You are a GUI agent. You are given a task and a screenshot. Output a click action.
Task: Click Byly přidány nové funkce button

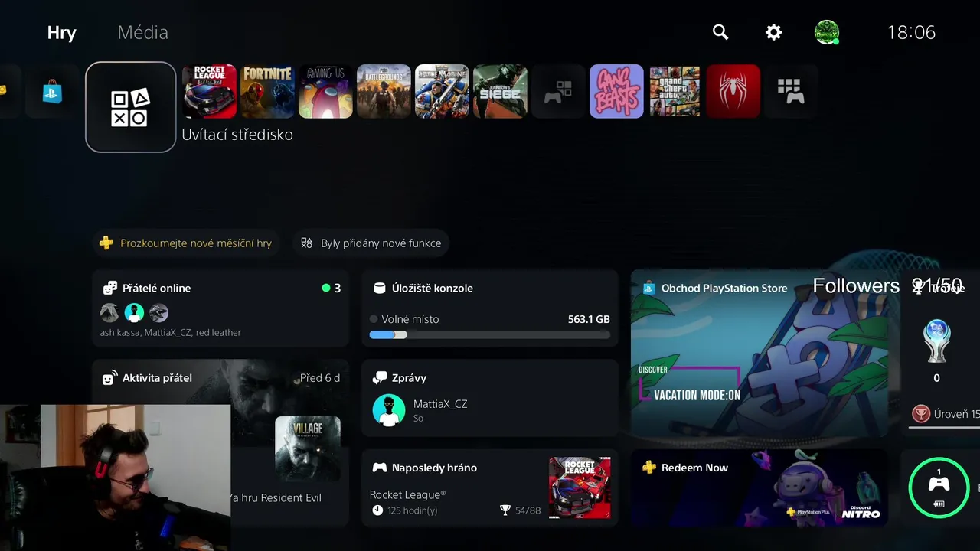[371, 243]
